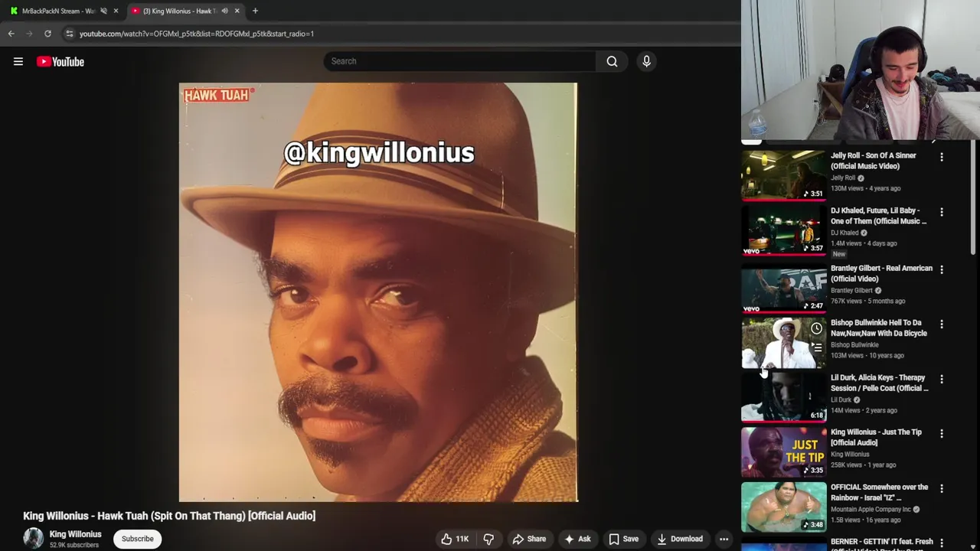Image resolution: width=980 pixels, height=551 pixels.
Task: Click '130M views • 4 years ago' text
Action: click(x=865, y=188)
